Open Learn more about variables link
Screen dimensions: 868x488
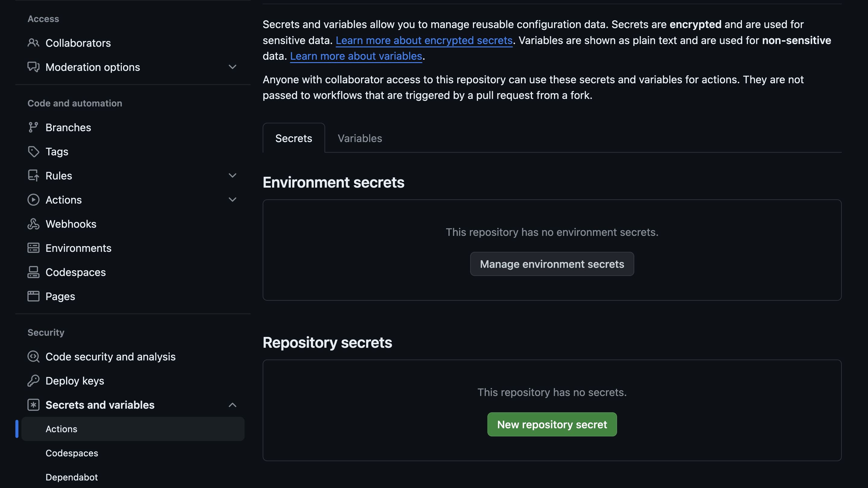pyautogui.click(x=356, y=56)
